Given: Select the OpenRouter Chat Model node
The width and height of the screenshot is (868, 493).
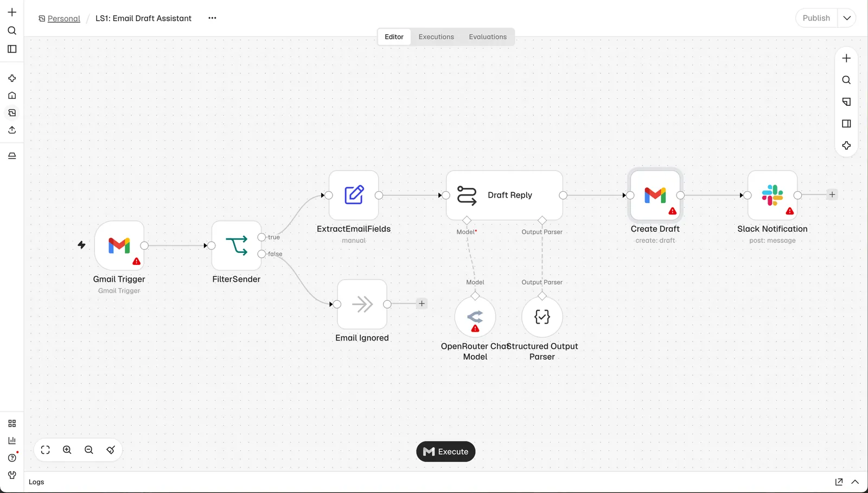Looking at the screenshot, I should [x=475, y=317].
